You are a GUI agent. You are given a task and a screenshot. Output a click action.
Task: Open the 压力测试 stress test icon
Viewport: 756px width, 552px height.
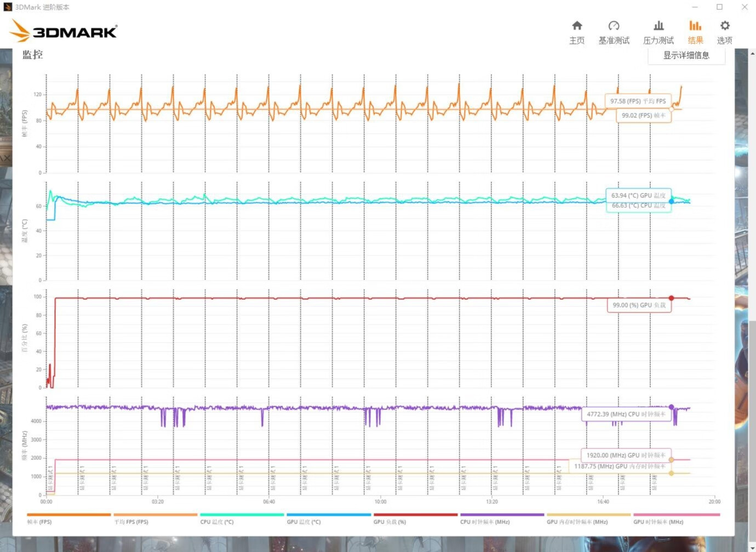(x=658, y=26)
